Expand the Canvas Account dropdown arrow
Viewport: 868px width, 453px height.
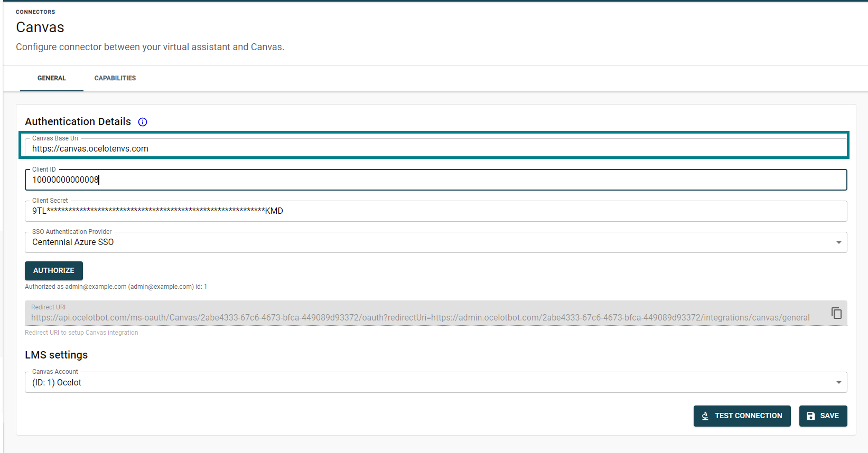click(x=838, y=382)
